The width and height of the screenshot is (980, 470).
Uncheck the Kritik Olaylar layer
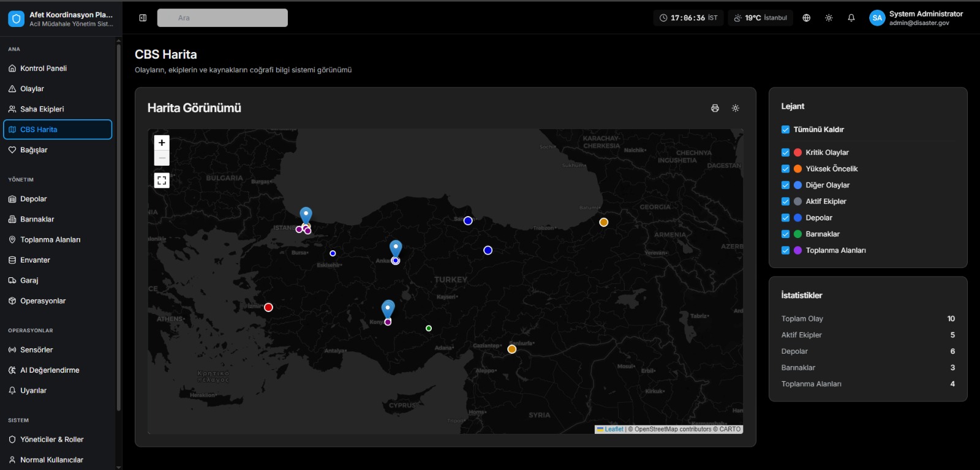pyautogui.click(x=785, y=152)
